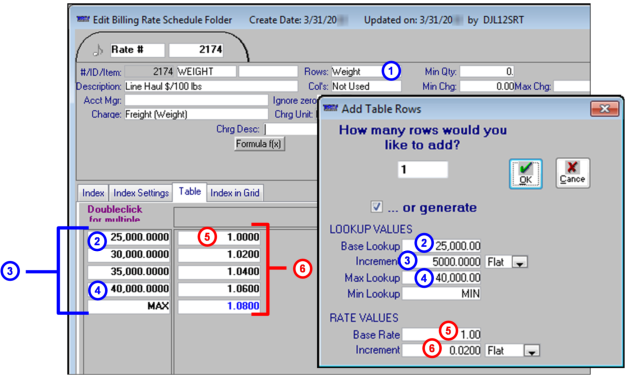Click the Description field Line Haul $/100 lbs

[211, 86]
